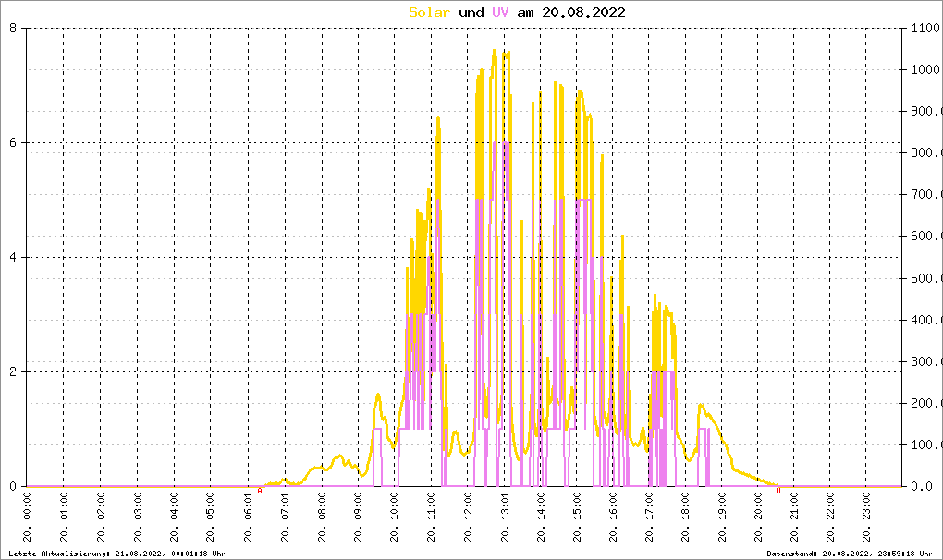Click the left axis value 6
943x560 pixels.
coord(13,142)
